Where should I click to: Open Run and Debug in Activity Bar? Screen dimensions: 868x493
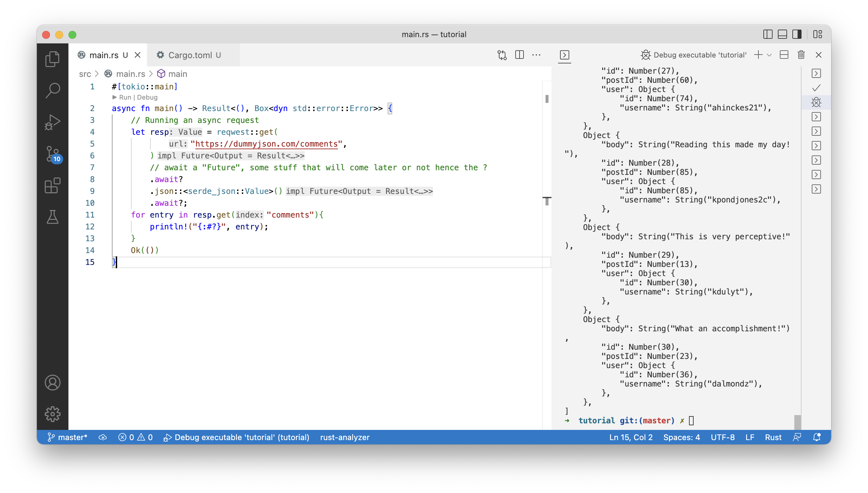(x=53, y=122)
